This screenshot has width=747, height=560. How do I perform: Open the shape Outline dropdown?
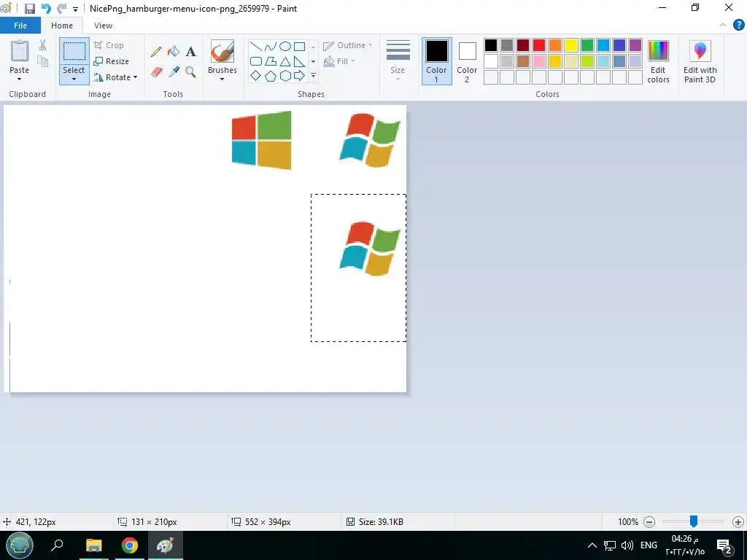click(x=348, y=45)
